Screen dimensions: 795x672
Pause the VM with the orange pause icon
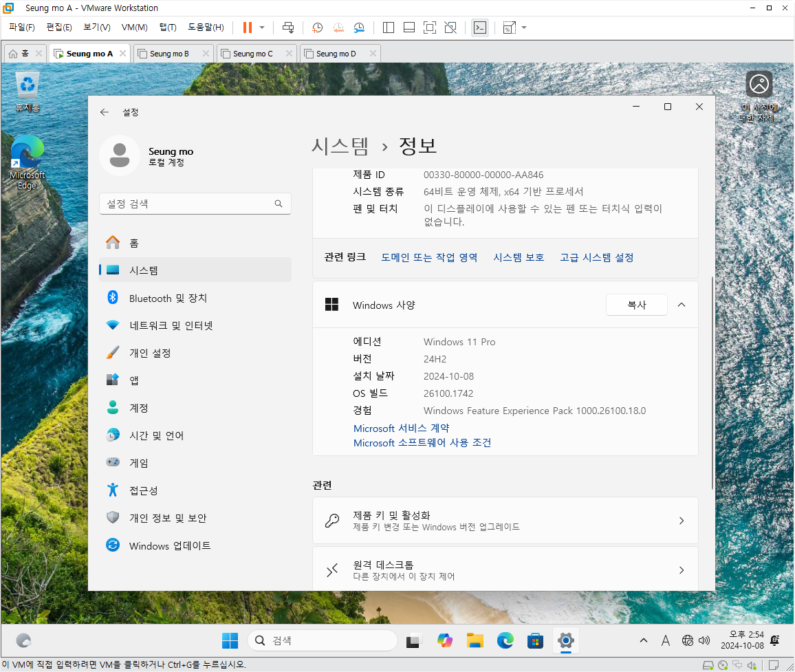tap(248, 28)
